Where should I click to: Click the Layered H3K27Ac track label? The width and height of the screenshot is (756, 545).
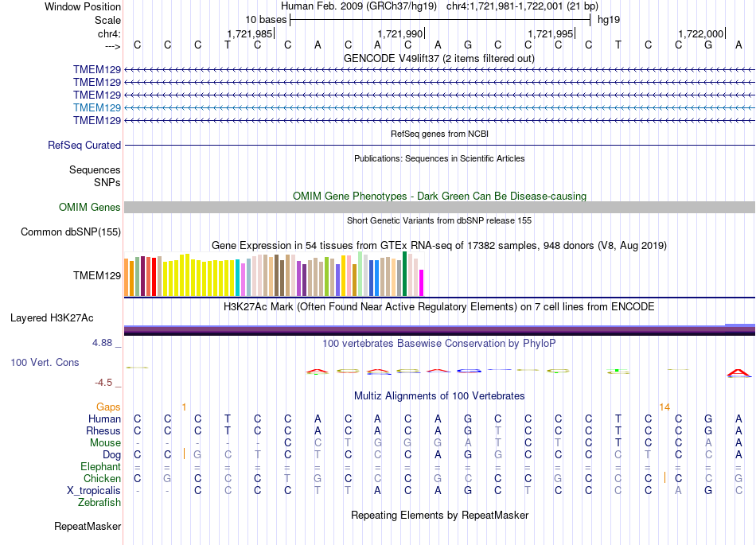pyautogui.click(x=52, y=318)
